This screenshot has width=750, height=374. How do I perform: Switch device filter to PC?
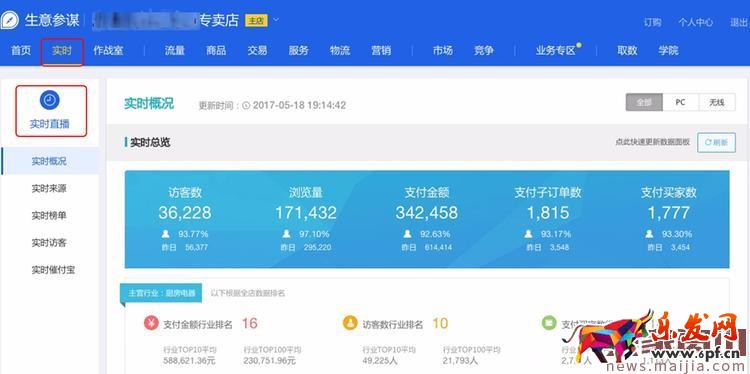(x=681, y=102)
